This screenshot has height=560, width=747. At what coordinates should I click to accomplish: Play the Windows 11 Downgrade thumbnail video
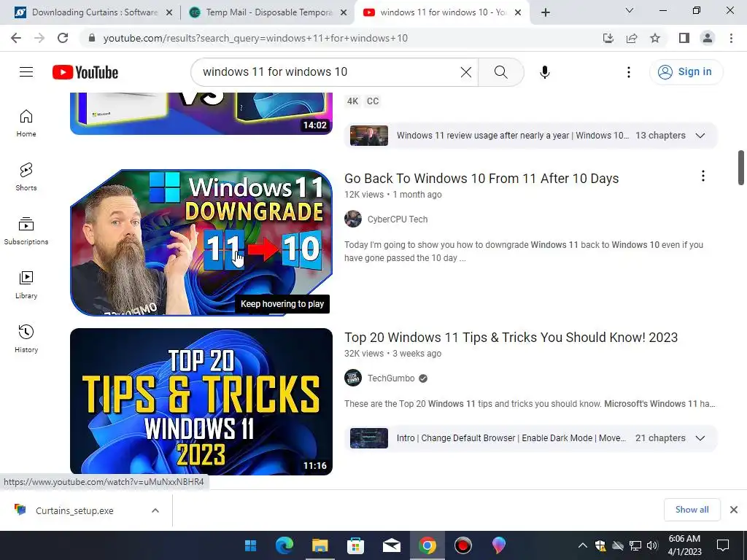tap(201, 242)
